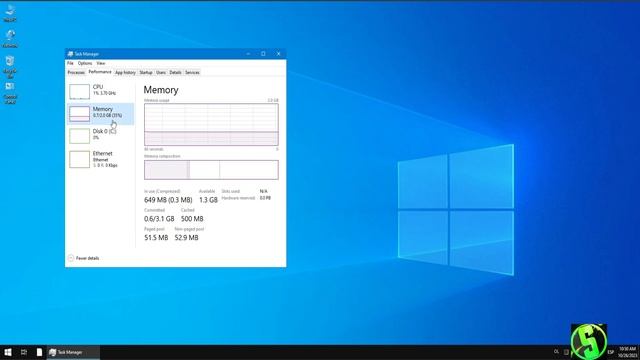640x360 pixels.
Task: Open the This PC desktop icon
Action: (x=10, y=12)
